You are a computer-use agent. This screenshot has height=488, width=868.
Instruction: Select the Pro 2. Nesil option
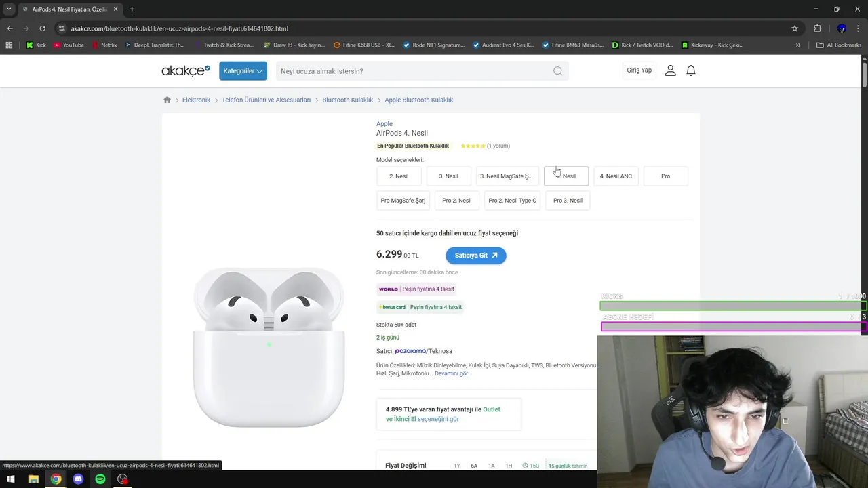(x=456, y=201)
